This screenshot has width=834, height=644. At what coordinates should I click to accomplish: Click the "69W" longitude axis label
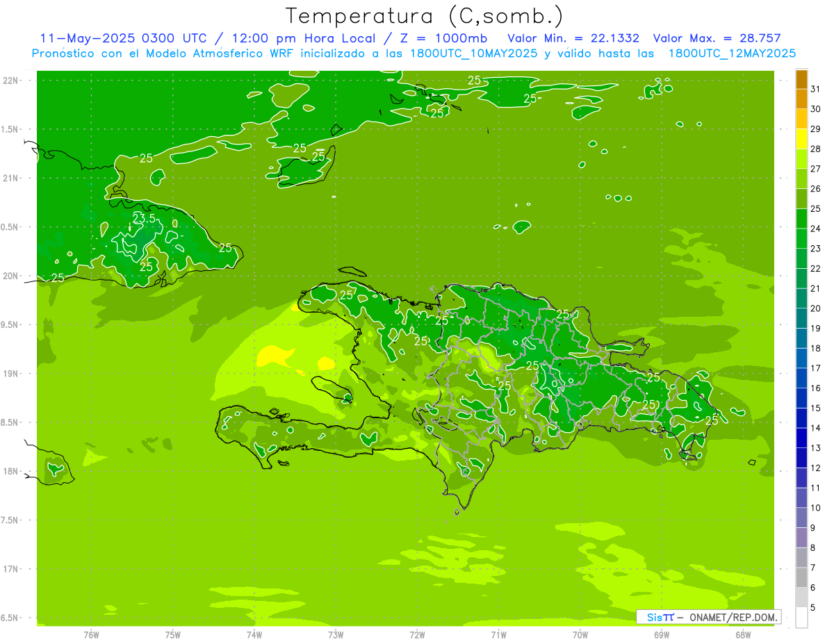pyautogui.click(x=662, y=635)
